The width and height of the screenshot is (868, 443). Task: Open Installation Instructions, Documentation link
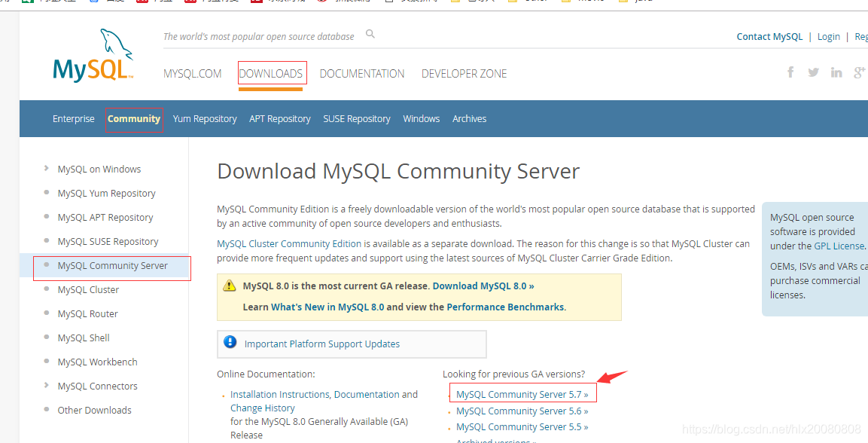tap(315, 394)
